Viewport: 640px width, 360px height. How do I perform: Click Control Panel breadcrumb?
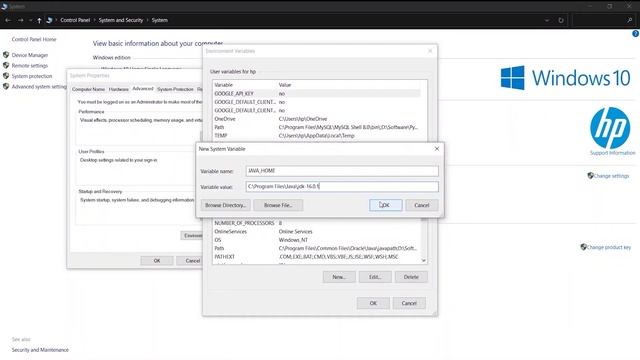coord(75,20)
